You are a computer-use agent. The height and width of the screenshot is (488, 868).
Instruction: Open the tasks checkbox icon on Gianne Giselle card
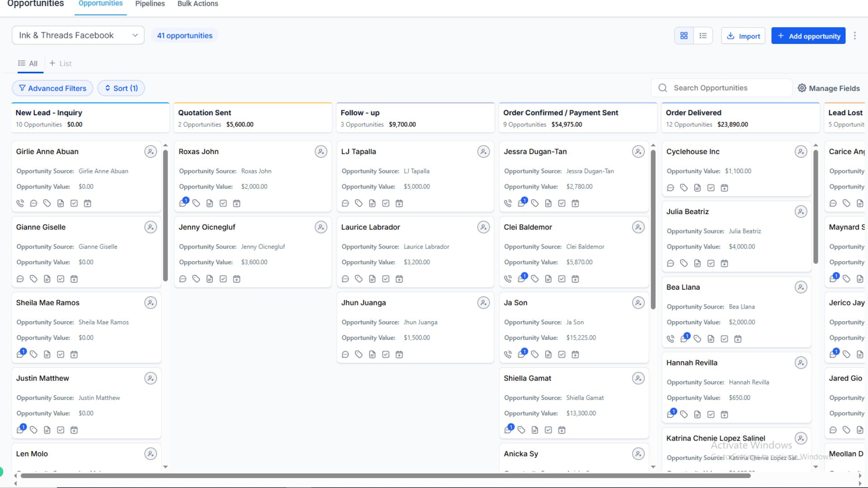[x=61, y=279]
